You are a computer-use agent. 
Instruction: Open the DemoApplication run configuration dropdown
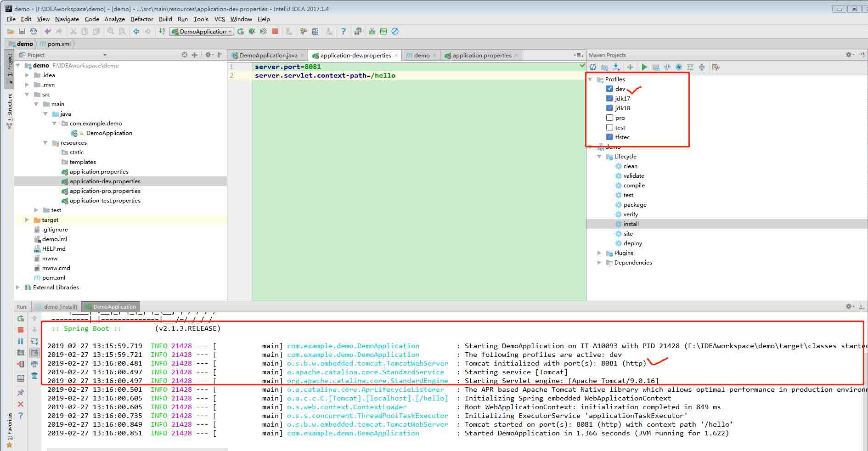(202, 31)
